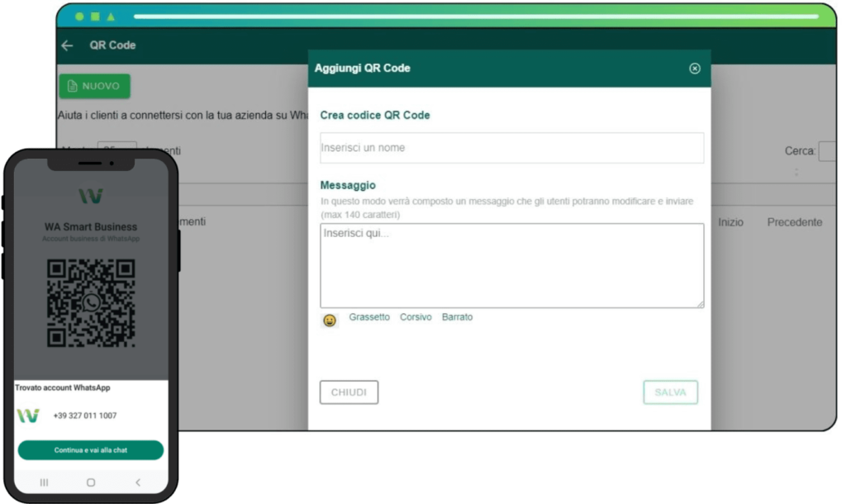
Task: Click the round dot in window title bar
Action: tap(79, 17)
